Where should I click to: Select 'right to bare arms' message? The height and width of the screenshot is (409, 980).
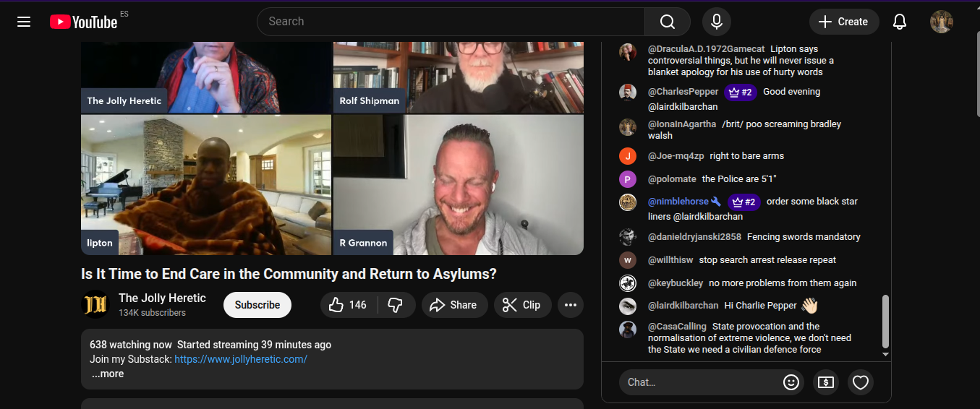pyautogui.click(x=746, y=155)
